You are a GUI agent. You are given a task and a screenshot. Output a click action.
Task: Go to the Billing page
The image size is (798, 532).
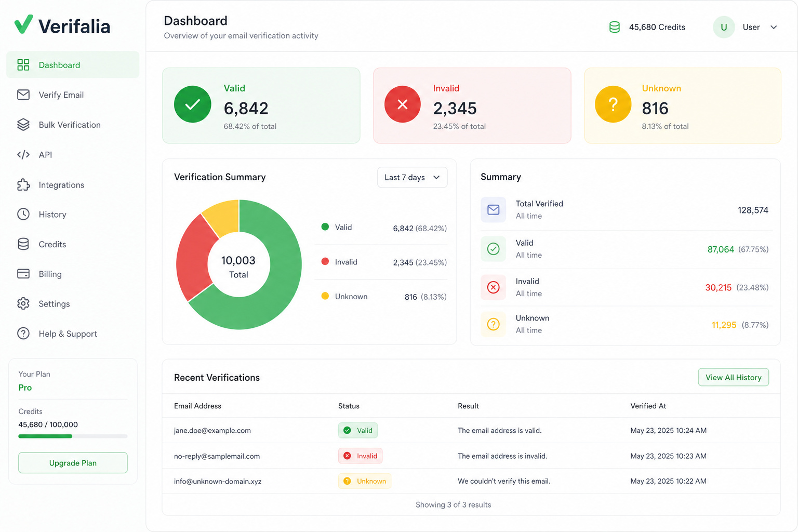73,274
